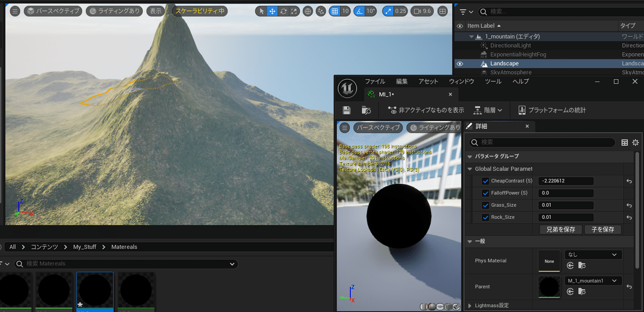This screenshot has width=644, height=312.
Task: Expand the Lightmass設定 section
Action: [471, 306]
